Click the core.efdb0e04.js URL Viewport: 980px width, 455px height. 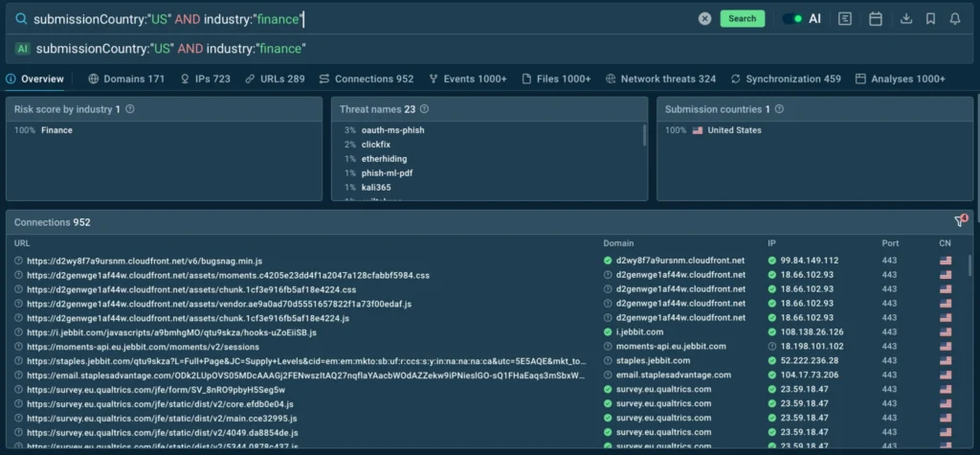tap(160, 403)
